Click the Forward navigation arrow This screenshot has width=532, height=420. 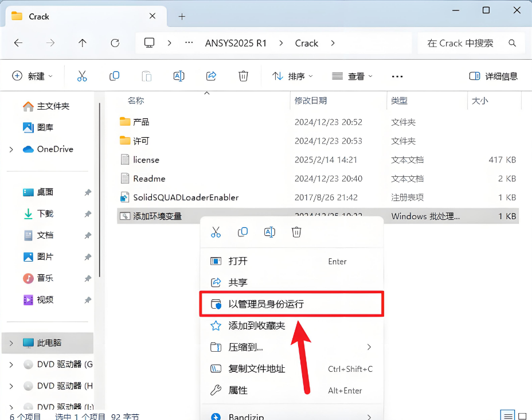coord(50,43)
